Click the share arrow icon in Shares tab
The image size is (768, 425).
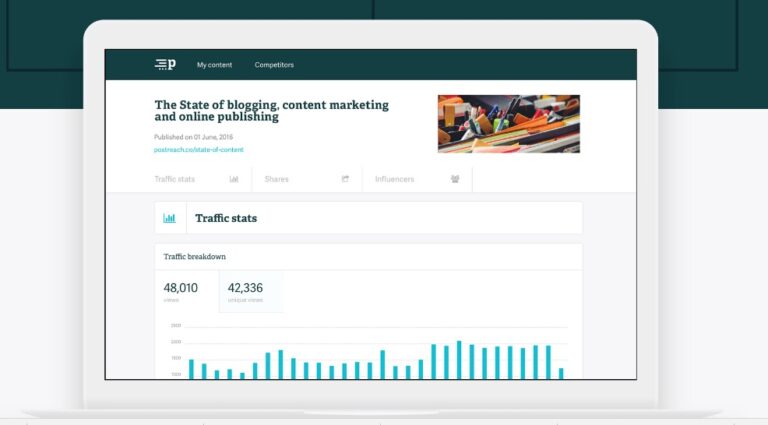pos(345,179)
